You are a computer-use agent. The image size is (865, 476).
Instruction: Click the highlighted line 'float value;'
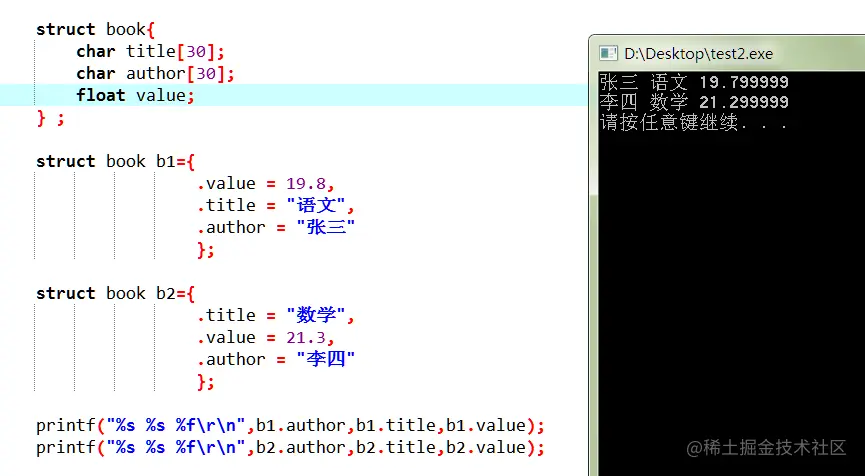tap(136, 95)
